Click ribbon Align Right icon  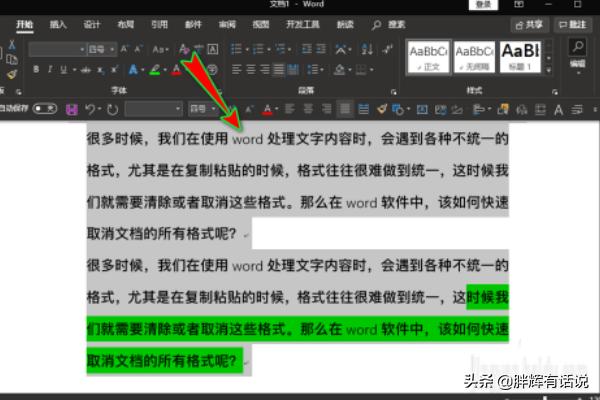tap(264, 70)
